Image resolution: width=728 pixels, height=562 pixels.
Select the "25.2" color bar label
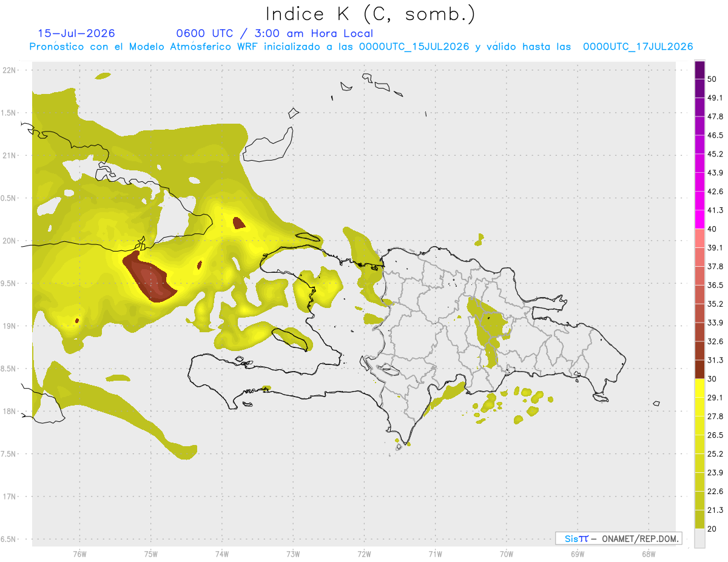pyautogui.click(x=715, y=455)
